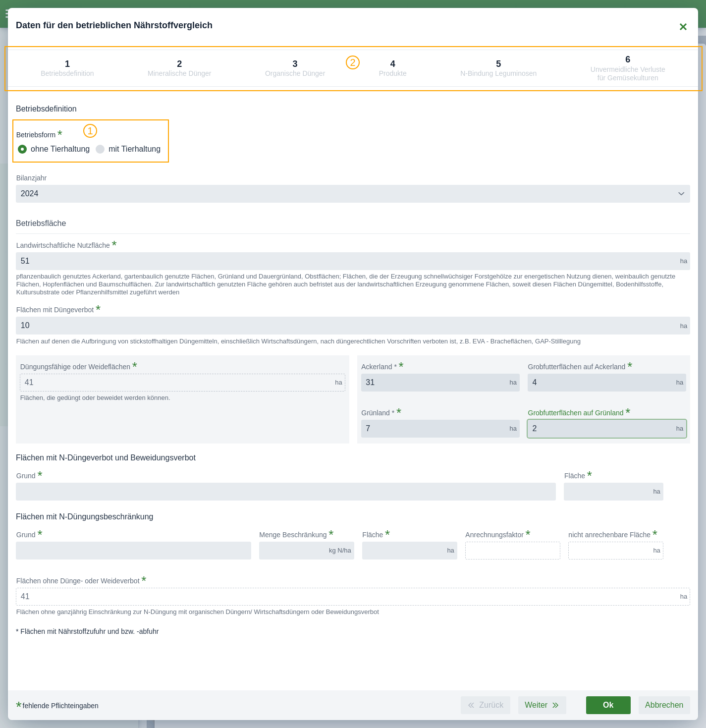The image size is (706, 728).
Task: Click the Fläche field under N-Düngungsbeschränkung
Action: 410,551
